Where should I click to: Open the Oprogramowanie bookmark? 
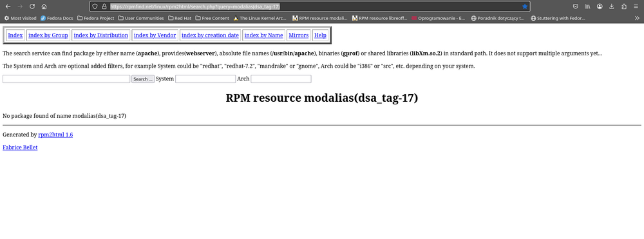[439, 18]
